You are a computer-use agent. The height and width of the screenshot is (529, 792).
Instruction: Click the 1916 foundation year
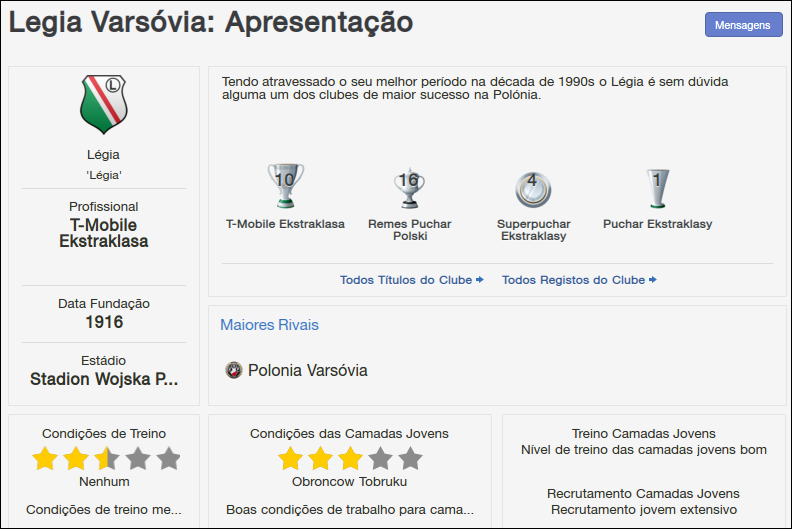104,322
